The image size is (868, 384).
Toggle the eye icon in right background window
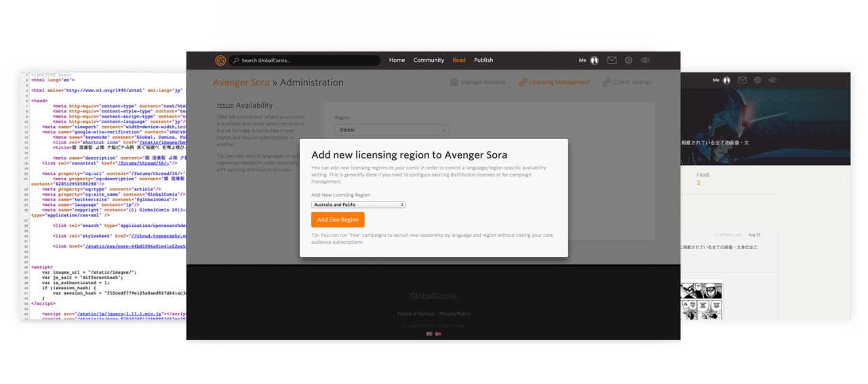tap(772, 80)
